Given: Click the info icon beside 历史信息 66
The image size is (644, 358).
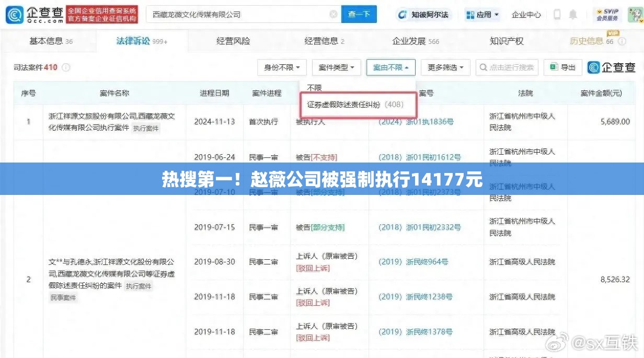Looking at the screenshot, I should [623, 41].
